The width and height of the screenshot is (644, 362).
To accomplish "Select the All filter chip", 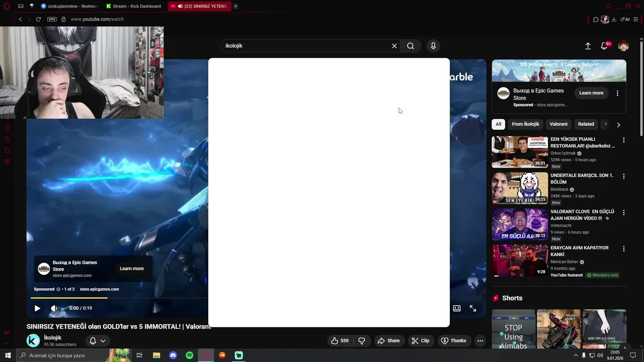I will 498,124.
